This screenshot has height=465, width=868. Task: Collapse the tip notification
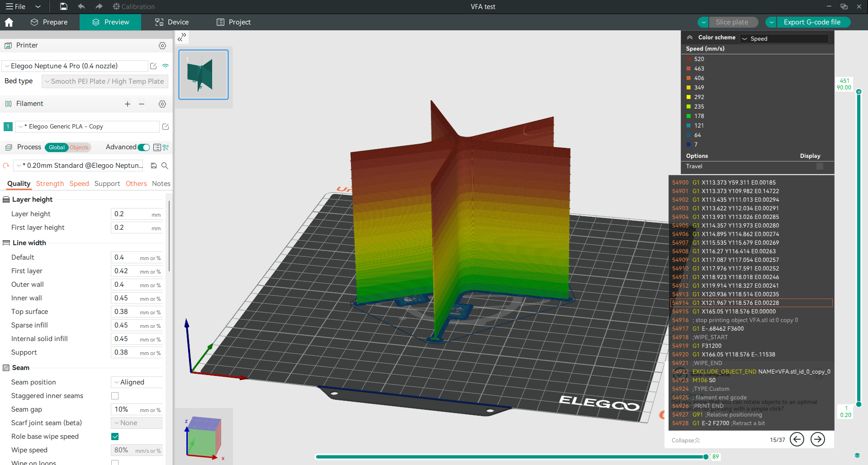[x=686, y=440]
